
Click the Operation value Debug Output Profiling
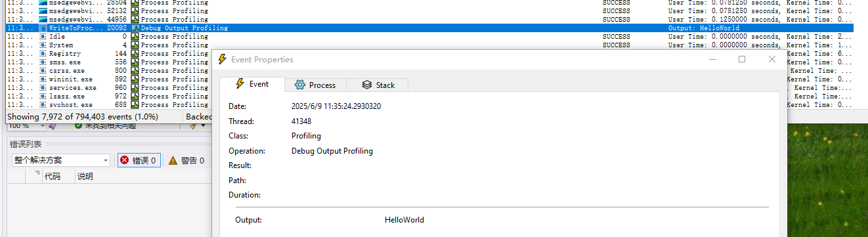pyautogui.click(x=332, y=151)
